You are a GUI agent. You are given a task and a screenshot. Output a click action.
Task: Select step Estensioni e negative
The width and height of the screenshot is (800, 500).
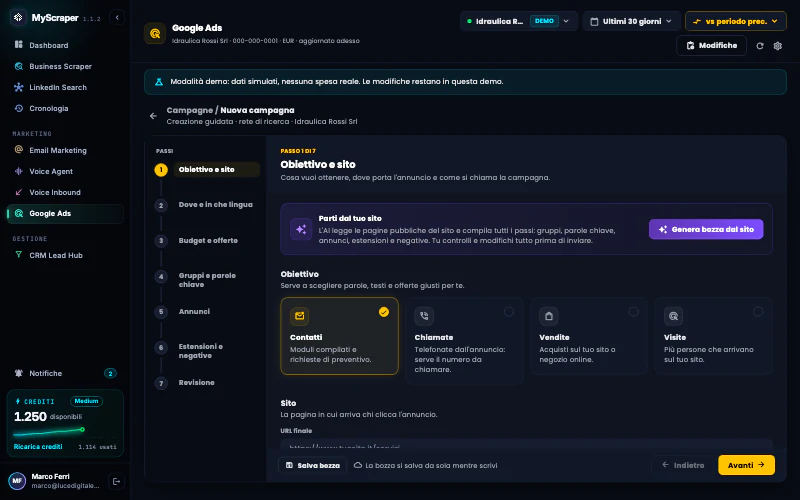point(207,351)
